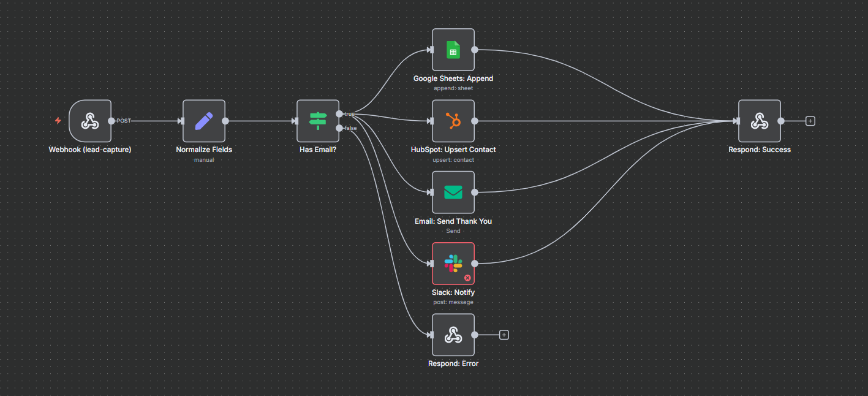Image resolution: width=868 pixels, height=396 pixels.
Task: Open the Slack: Notify node
Action: point(453,264)
